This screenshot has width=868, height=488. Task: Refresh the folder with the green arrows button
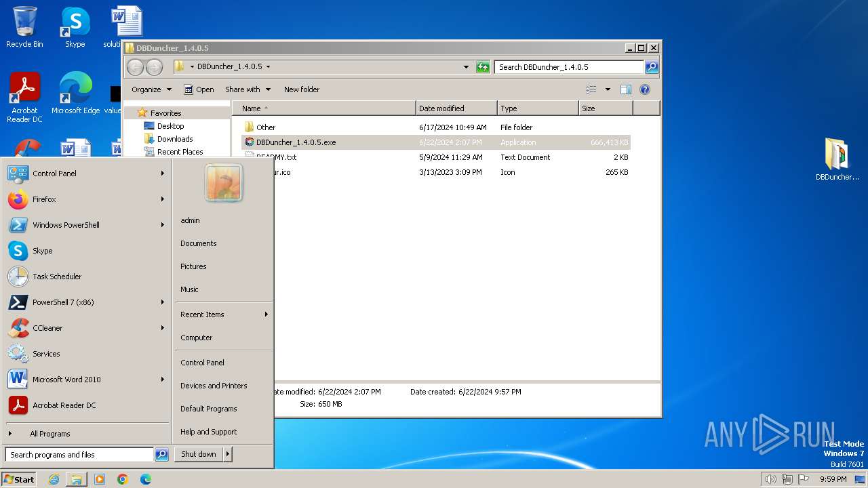[483, 67]
